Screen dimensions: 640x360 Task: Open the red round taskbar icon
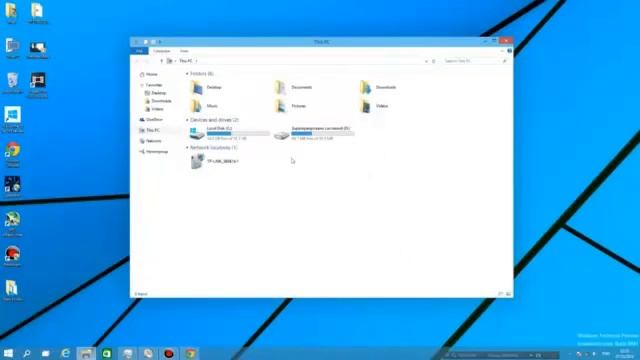tap(169, 353)
